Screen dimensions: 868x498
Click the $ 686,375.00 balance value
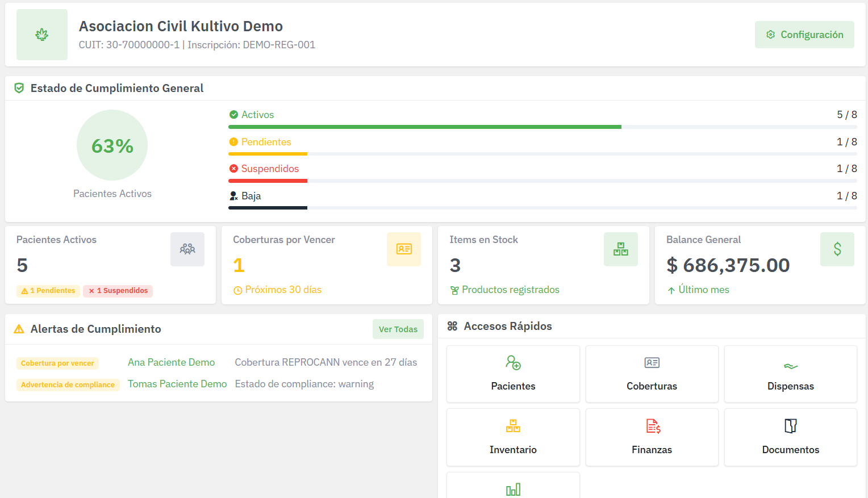click(x=728, y=265)
